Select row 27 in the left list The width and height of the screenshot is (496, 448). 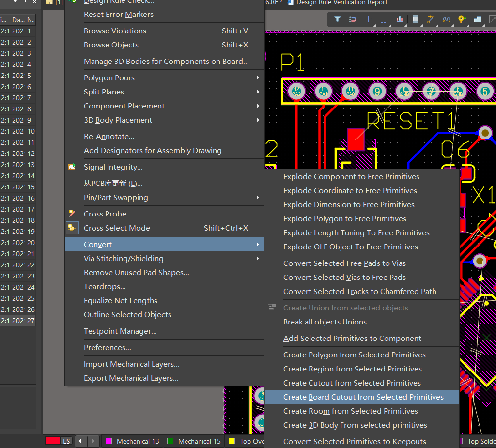click(17, 321)
